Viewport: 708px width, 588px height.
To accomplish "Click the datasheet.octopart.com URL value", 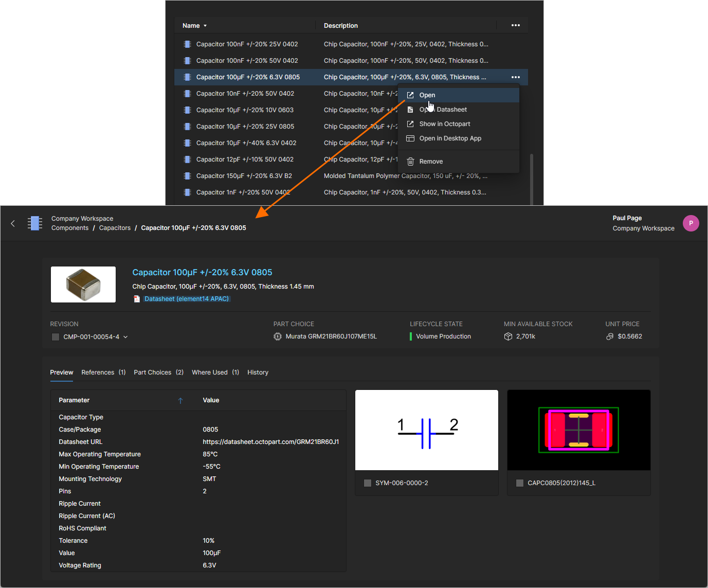I will (x=271, y=441).
